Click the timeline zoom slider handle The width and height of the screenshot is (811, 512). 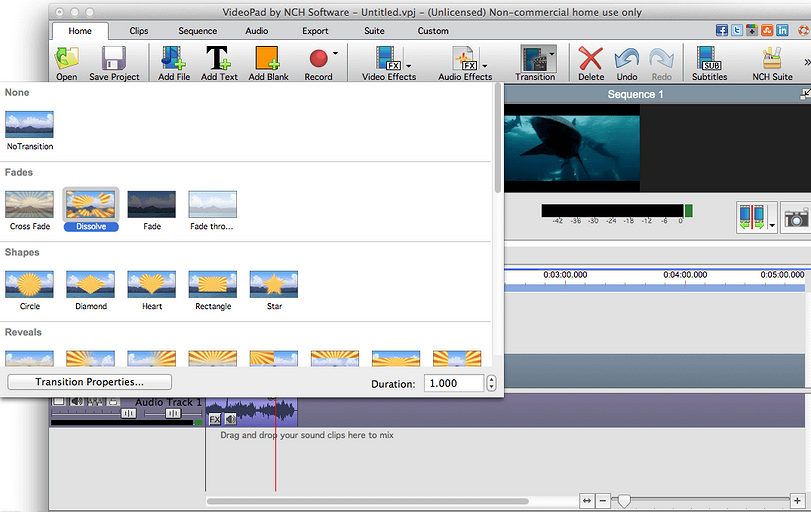(623, 500)
